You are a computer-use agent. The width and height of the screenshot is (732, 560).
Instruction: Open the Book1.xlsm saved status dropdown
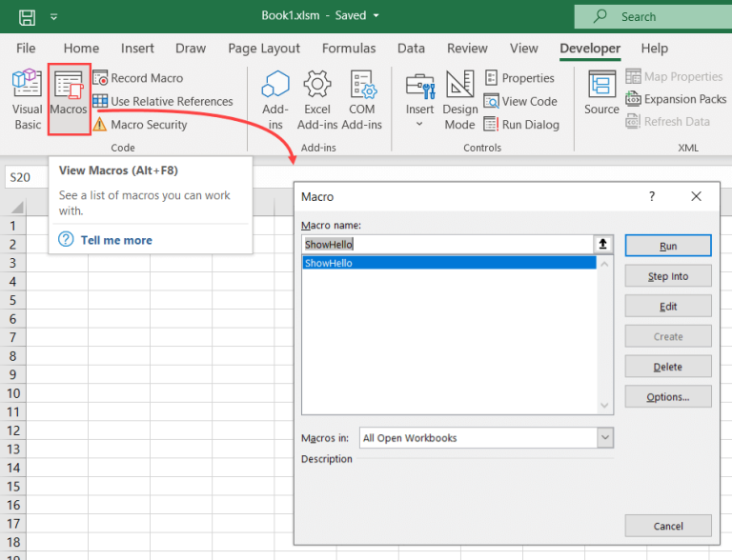pyautogui.click(x=376, y=16)
